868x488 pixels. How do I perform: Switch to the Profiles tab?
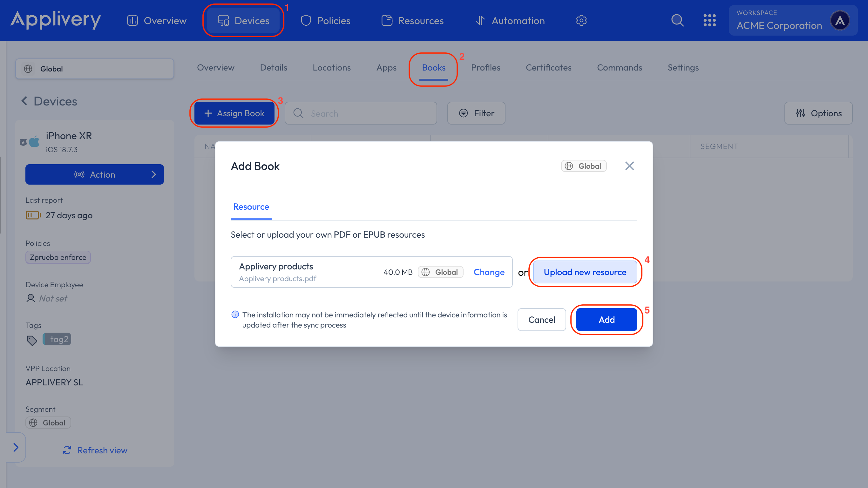click(x=485, y=67)
